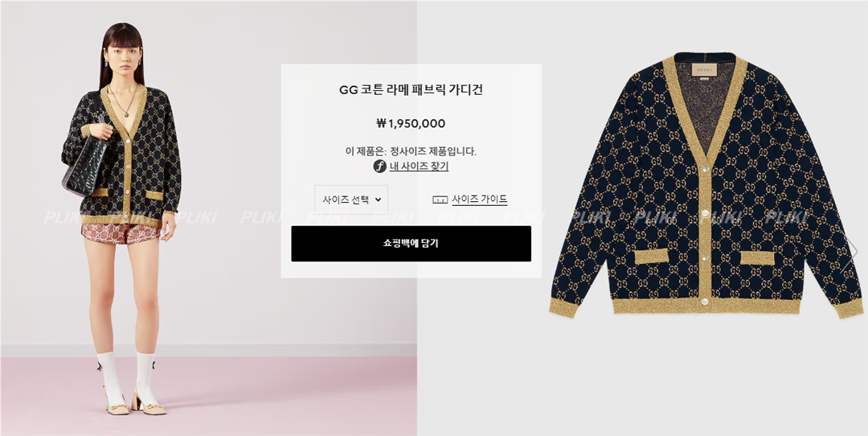868x436 pixels.
Task: Click the gold left pocket of flat cardigan
Action: (x=651, y=257)
